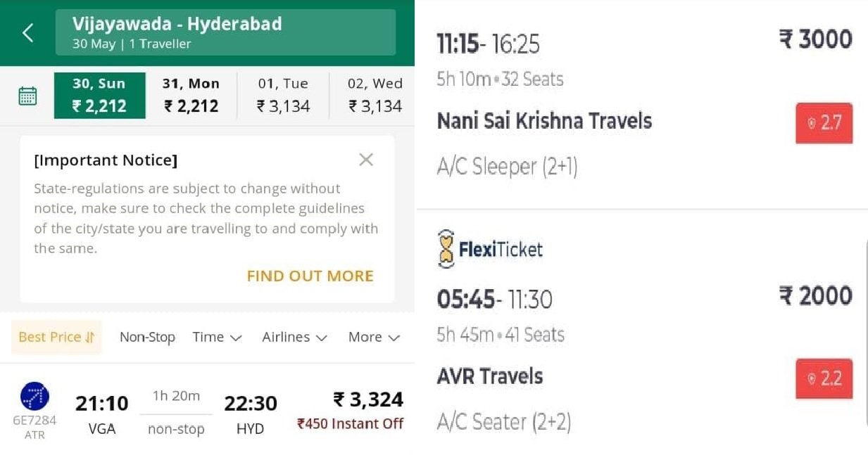Select the 31, Mon date tab

click(191, 96)
